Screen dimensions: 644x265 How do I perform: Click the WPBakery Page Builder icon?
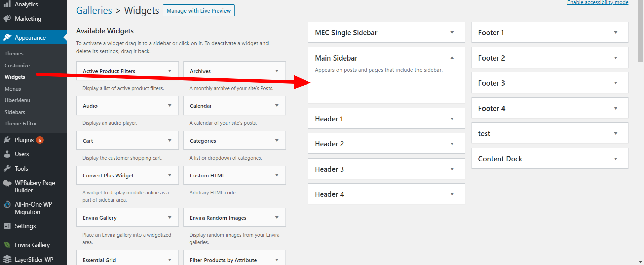[x=7, y=183]
